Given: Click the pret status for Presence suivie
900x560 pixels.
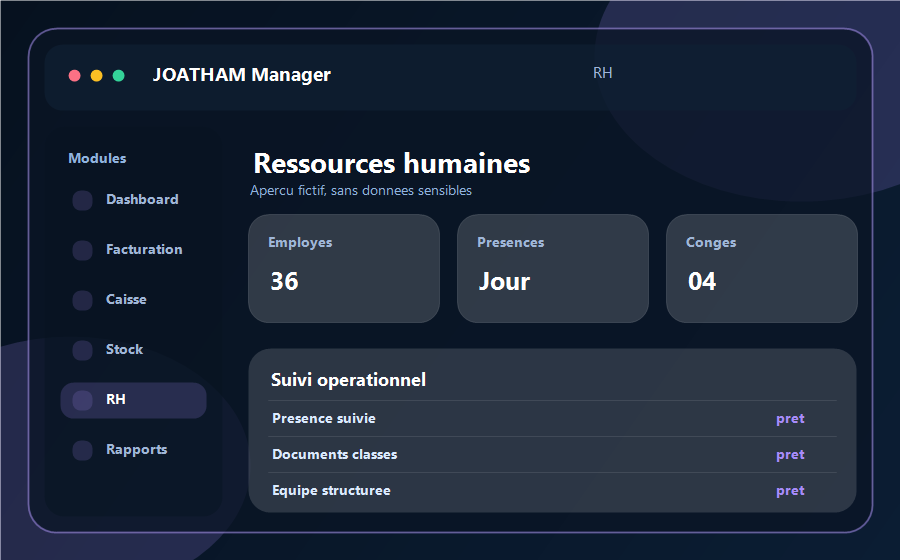Looking at the screenshot, I should pyautogui.click(x=790, y=419).
